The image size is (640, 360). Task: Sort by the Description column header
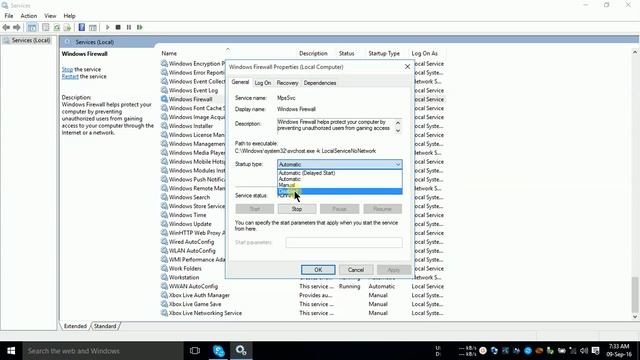(313, 53)
